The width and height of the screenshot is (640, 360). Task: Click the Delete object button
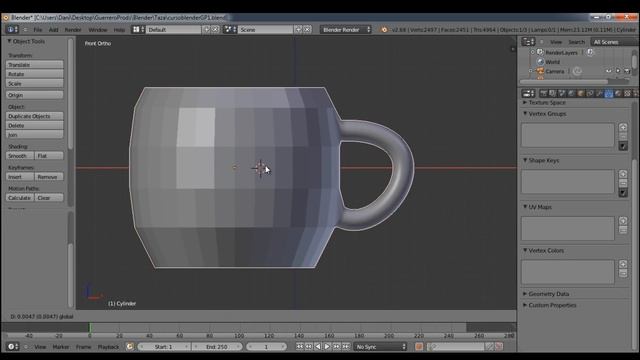pos(35,125)
